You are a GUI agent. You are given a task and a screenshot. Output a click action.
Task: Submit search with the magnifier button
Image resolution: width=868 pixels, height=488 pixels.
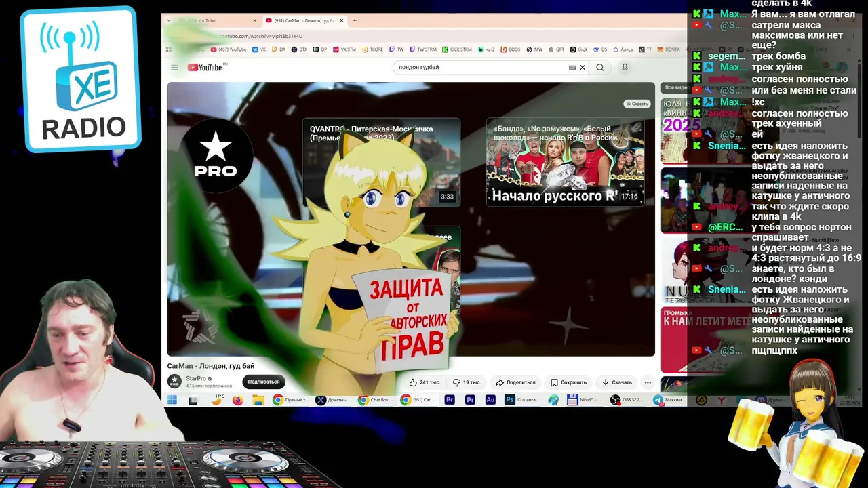click(x=600, y=67)
